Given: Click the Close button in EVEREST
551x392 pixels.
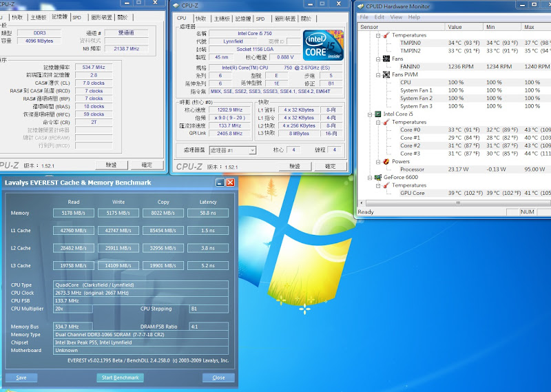Looking at the screenshot, I should (218, 378).
